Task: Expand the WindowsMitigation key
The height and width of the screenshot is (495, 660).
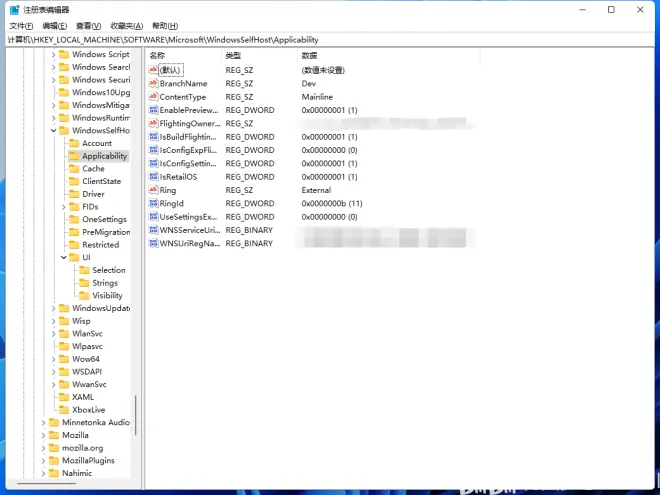Action: click(53, 105)
